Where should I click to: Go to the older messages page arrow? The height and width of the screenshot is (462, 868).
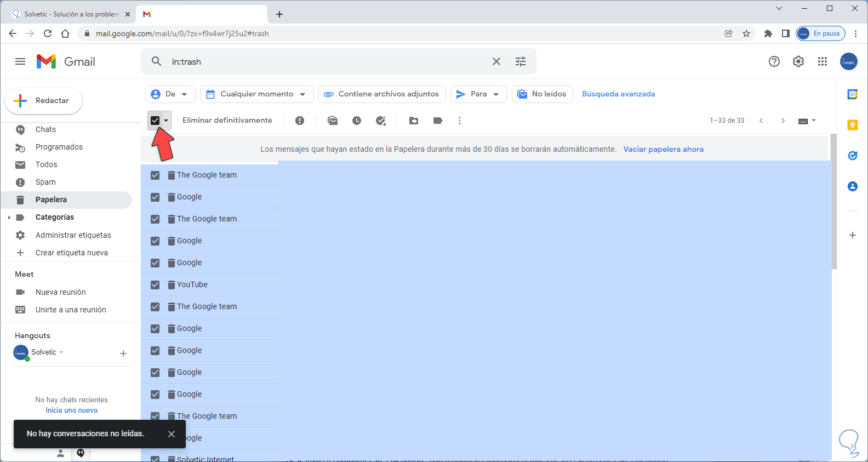tap(783, 121)
